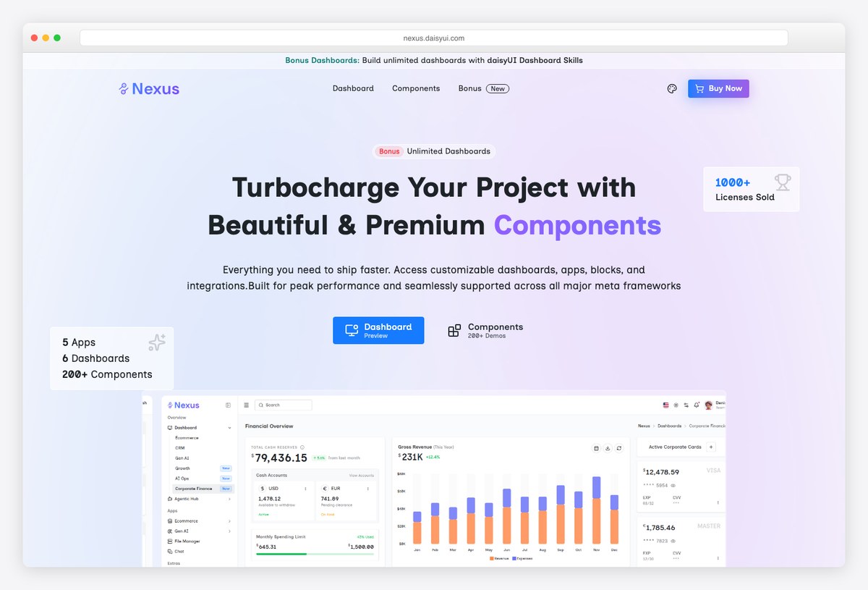Screen dimensions: 868x590
Task: Open the VISA card three-dot menu
Action: pyautogui.click(x=718, y=502)
